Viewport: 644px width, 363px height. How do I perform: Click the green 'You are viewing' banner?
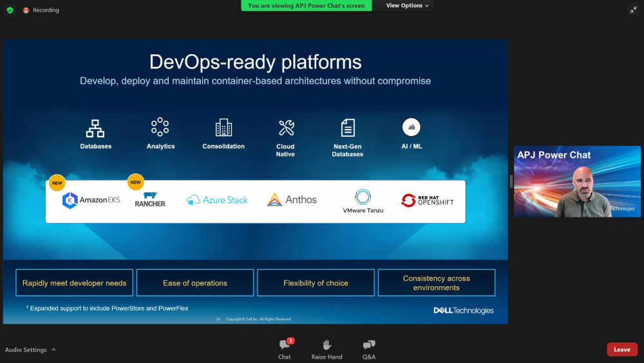click(306, 5)
